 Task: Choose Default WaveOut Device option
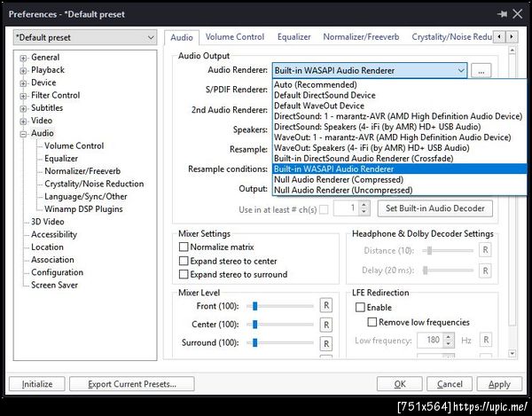click(x=399, y=106)
